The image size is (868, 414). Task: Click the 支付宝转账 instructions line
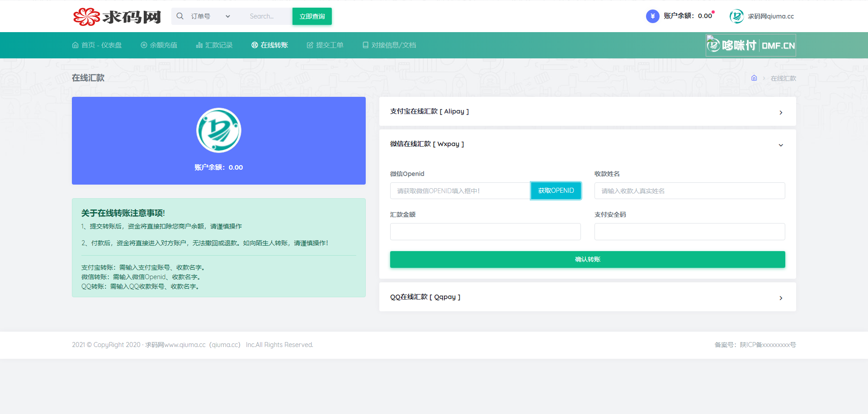(143, 267)
